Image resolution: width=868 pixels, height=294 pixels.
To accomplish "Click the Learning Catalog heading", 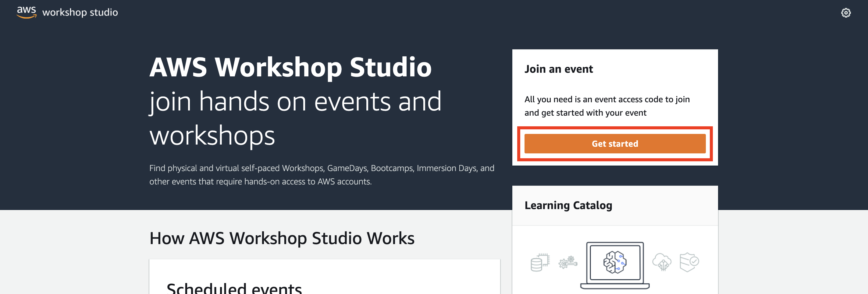I will click(568, 205).
